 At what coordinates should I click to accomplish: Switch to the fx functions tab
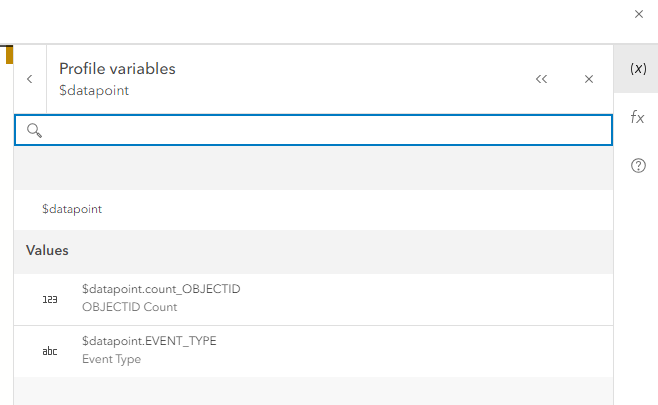[x=637, y=117]
